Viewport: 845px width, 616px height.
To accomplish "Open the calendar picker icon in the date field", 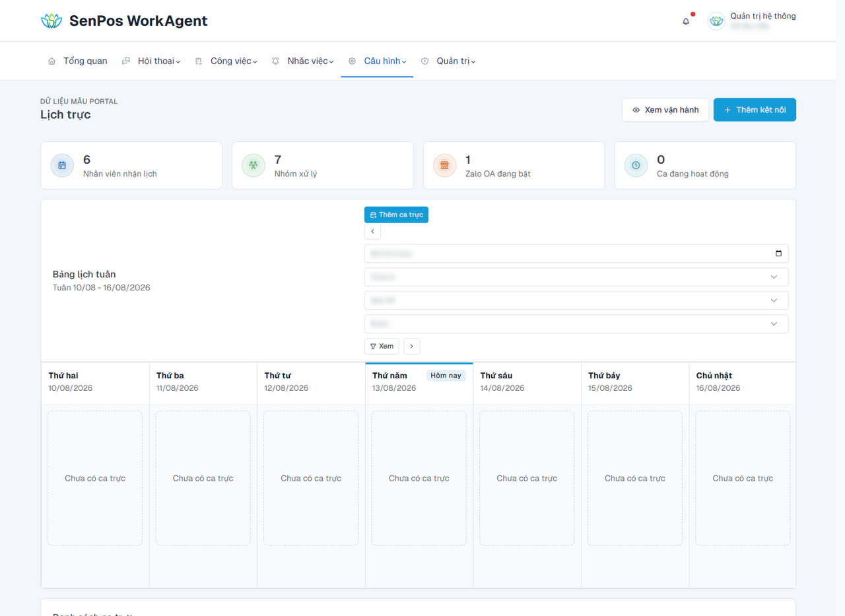I will point(778,254).
